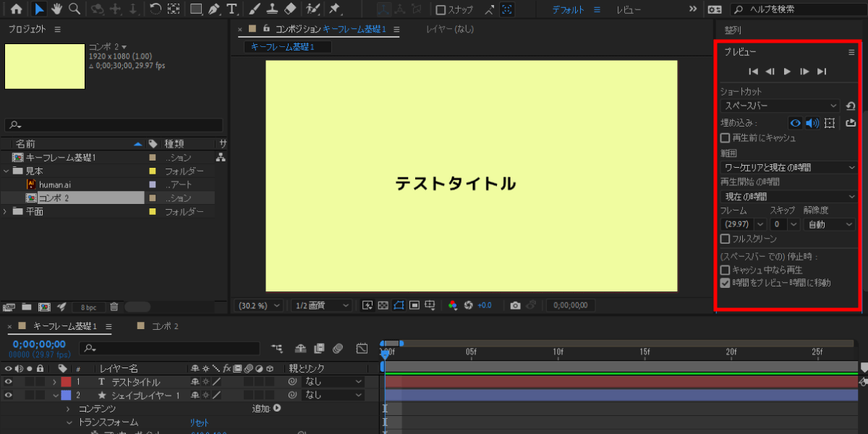Click the 8 bpc color depth button
Screen dimensions: 868x434
(x=89, y=307)
